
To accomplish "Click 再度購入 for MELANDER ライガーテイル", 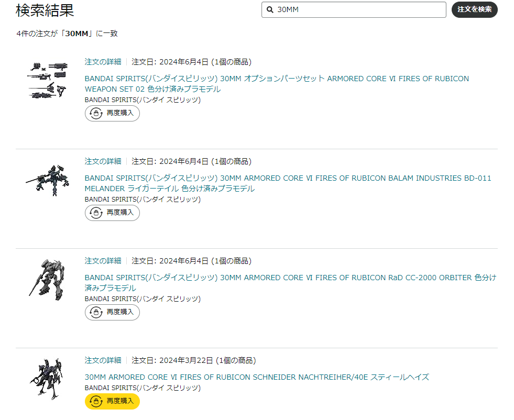I will click(x=112, y=213).
